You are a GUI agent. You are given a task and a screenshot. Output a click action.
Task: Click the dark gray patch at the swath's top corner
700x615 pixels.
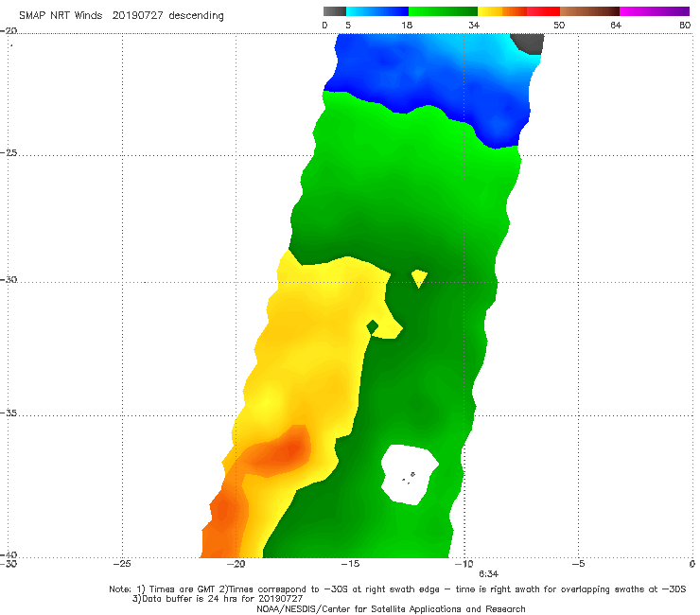pos(529,43)
